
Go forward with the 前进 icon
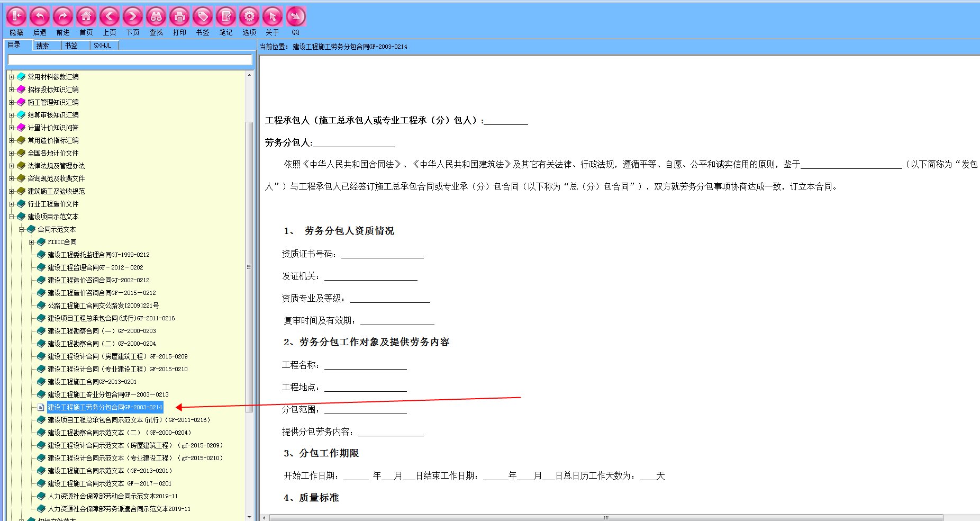63,16
